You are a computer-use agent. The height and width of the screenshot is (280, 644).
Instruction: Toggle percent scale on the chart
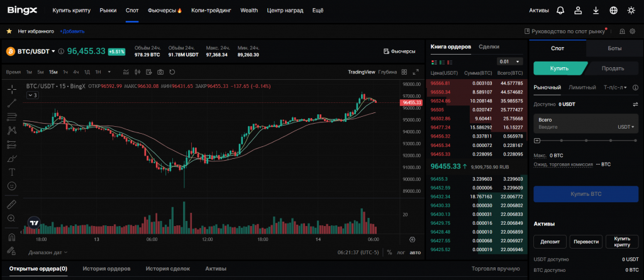(x=389, y=252)
